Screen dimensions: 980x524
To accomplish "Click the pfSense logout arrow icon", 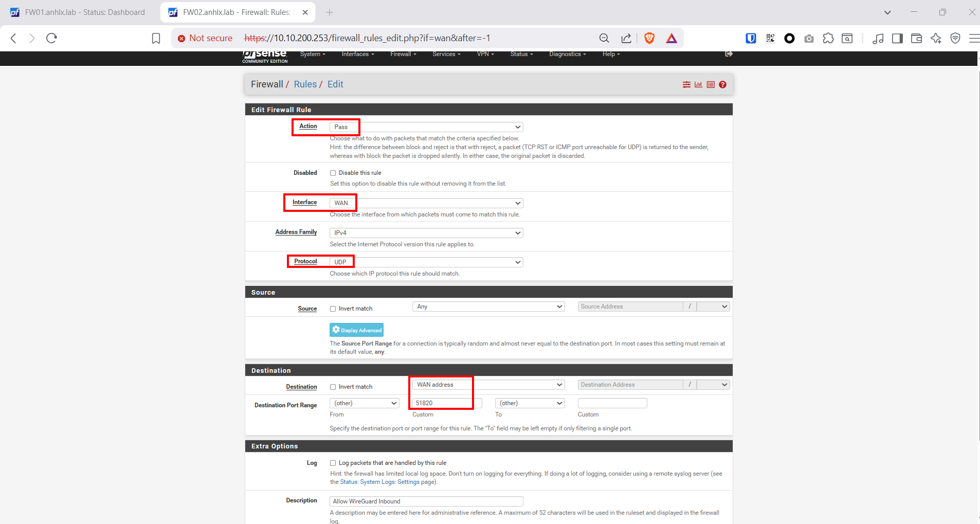I will click(x=729, y=54).
